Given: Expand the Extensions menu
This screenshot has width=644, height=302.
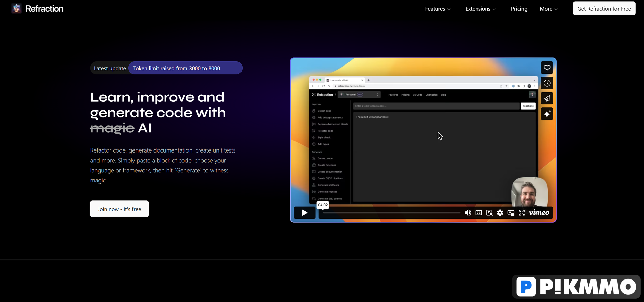Looking at the screenshot, I should click(481, 9).
